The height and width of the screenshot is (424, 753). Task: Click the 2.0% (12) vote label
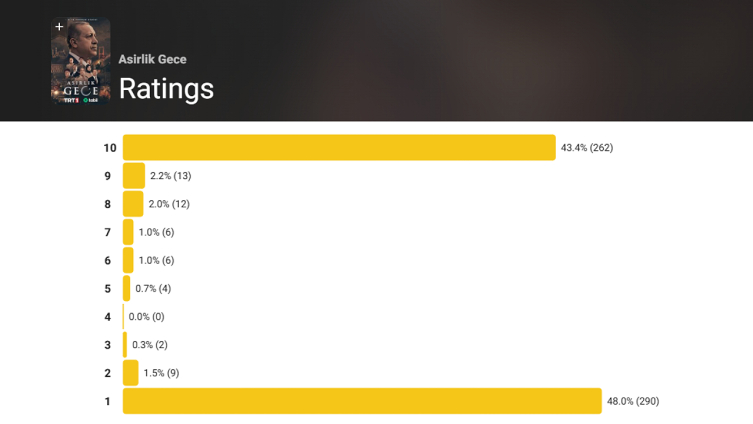point(169,204)
